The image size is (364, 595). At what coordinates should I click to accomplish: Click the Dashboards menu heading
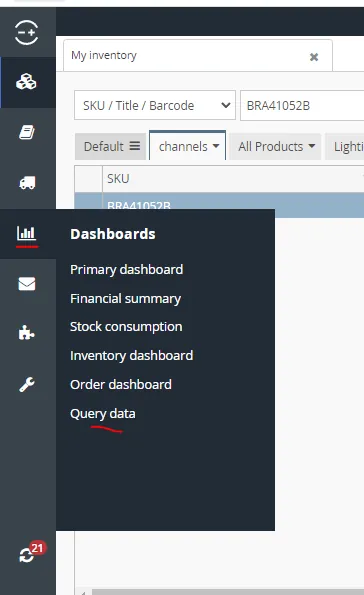click(113, 234)
